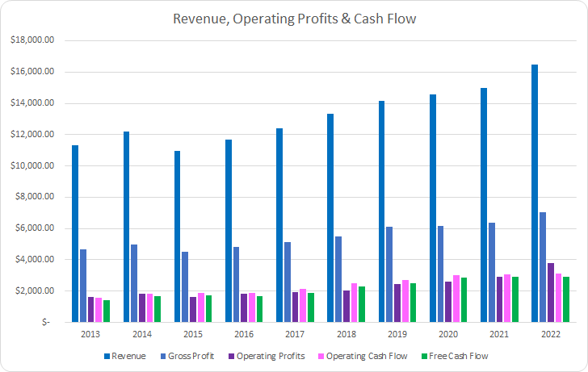Select the 2022 Operating Profits purple bar
The height and width of the screenshot is (372, 588).
click(x=551, y=293)
